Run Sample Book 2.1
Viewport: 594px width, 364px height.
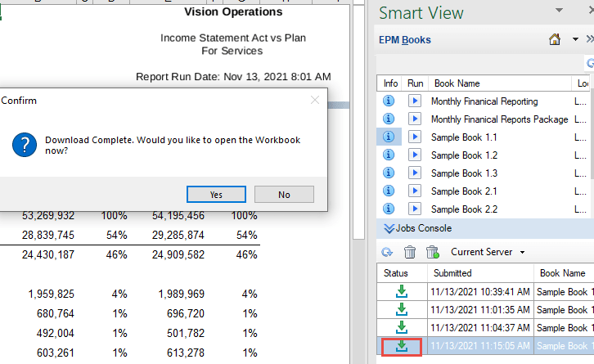click(x=415, y=191)
